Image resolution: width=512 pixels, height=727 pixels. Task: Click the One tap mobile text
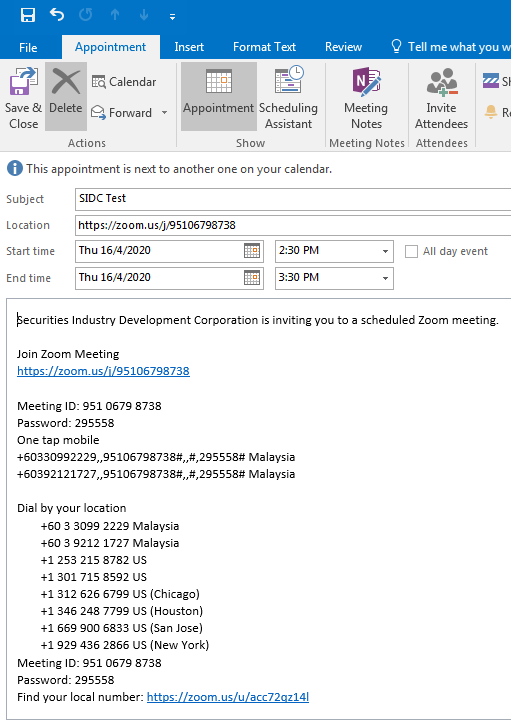[x=58, y=440]
